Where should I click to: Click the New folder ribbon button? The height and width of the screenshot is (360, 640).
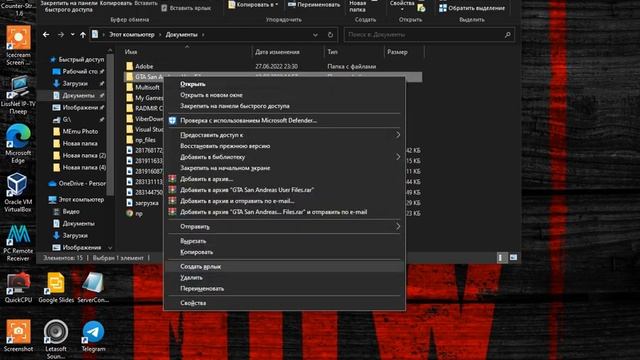coord(358,6)
